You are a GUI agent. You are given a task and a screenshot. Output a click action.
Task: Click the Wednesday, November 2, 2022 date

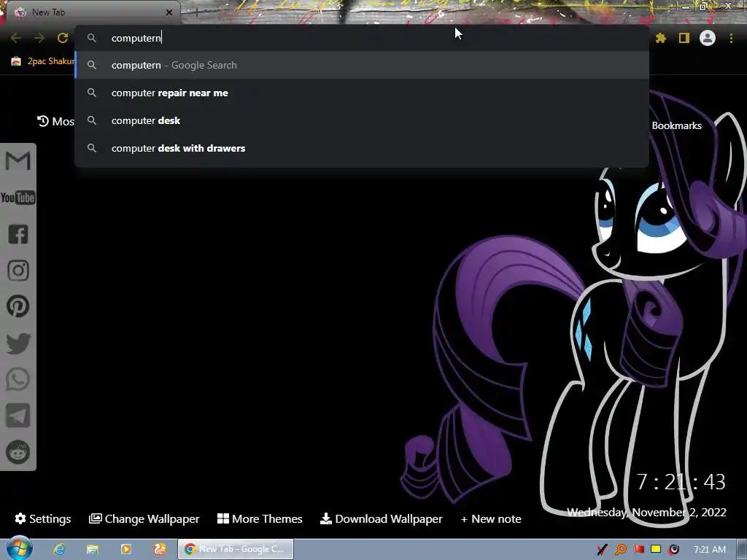click(646, 513)
